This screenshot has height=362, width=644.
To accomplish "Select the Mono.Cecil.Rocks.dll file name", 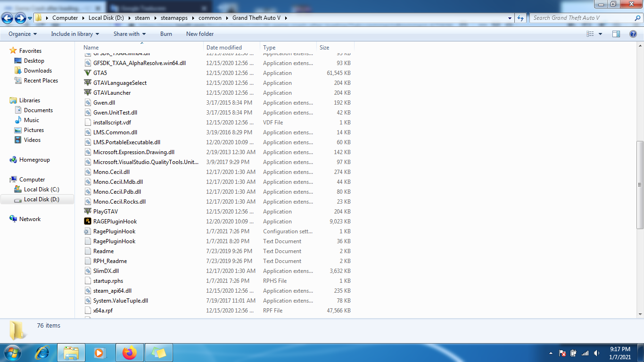I will pyautogui.click(x=119, y=202).
